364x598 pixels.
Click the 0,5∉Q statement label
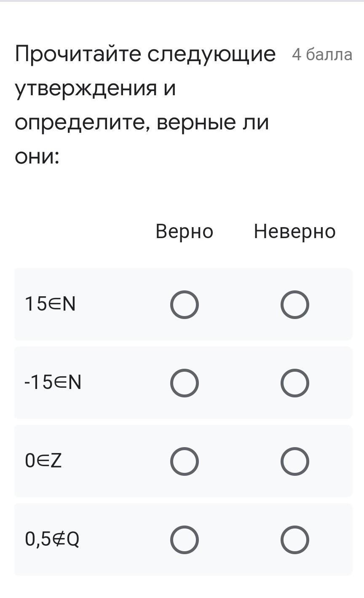coord(52,539)
